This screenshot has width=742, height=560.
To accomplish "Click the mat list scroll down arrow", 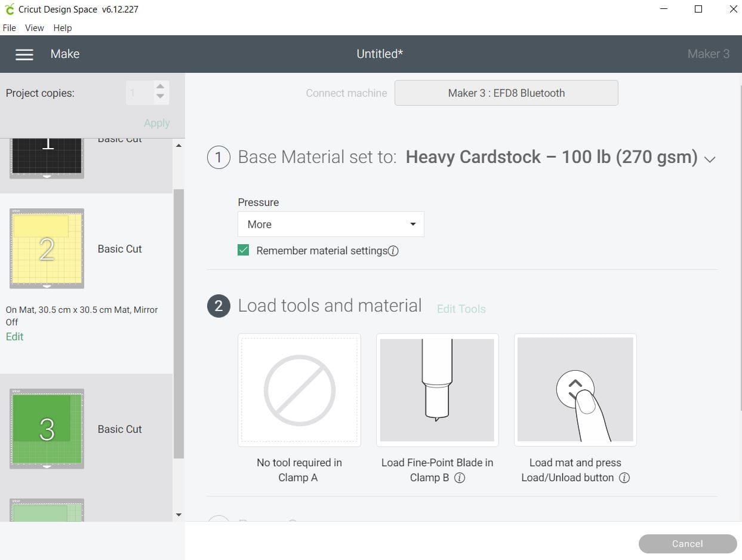I will coord(178,515).
